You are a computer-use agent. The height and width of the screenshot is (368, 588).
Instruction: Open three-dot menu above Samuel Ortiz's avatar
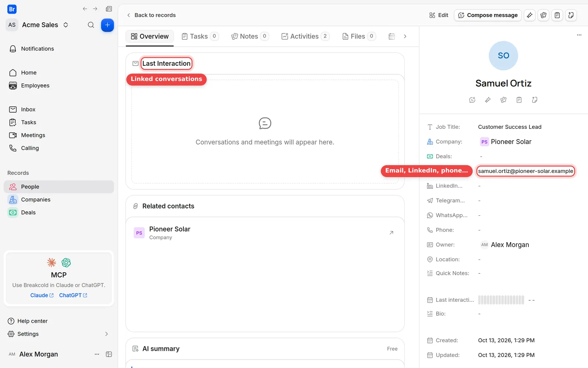tap(579, 35)
